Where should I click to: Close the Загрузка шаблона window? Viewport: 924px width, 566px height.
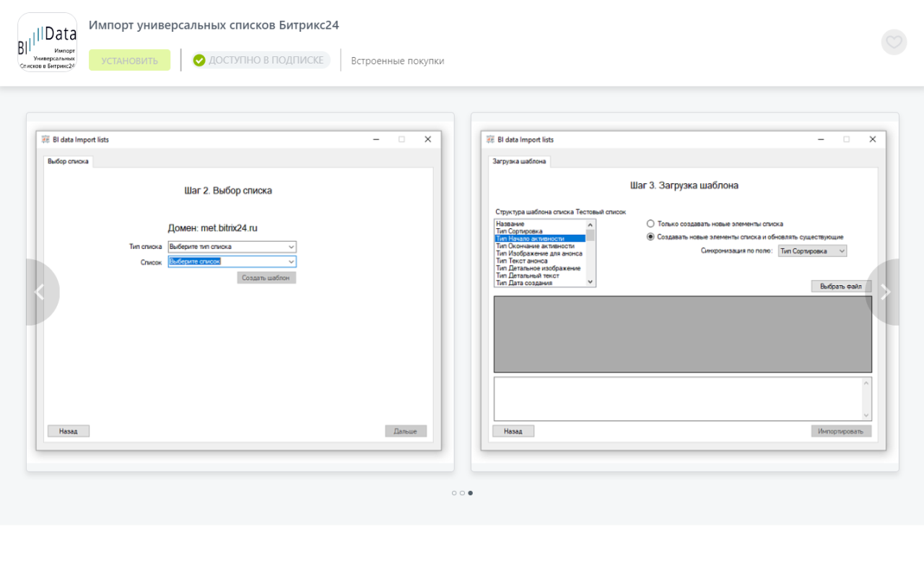(x=872, y=139)
